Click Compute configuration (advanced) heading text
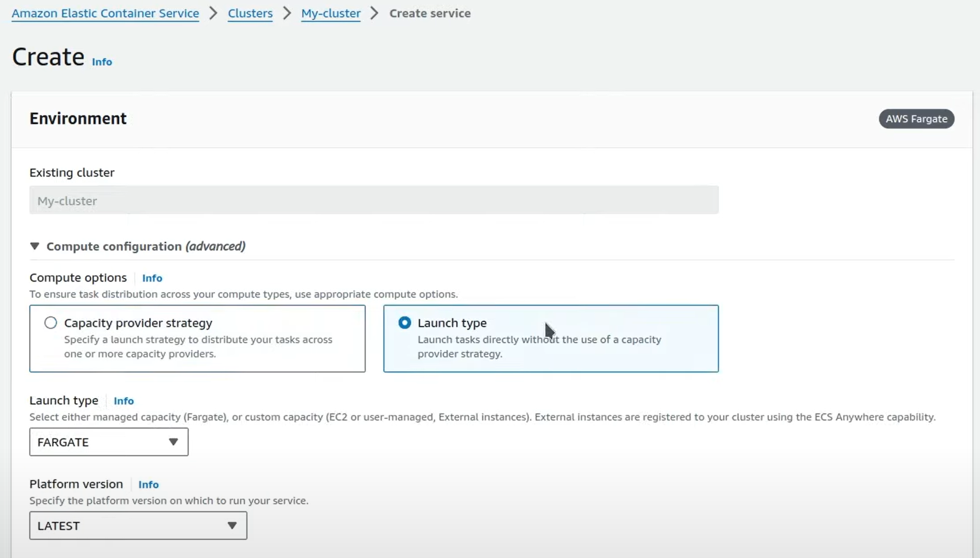 point(146,246)
